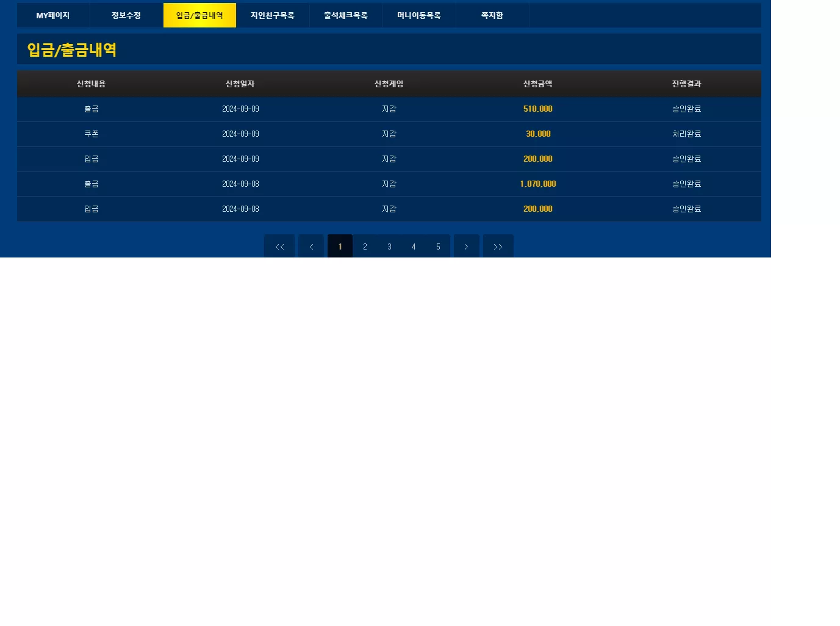The height and width of the screenshot is (626, 840).
Task: Go to first page with double-left arrow
Action: tap(279, 246)
